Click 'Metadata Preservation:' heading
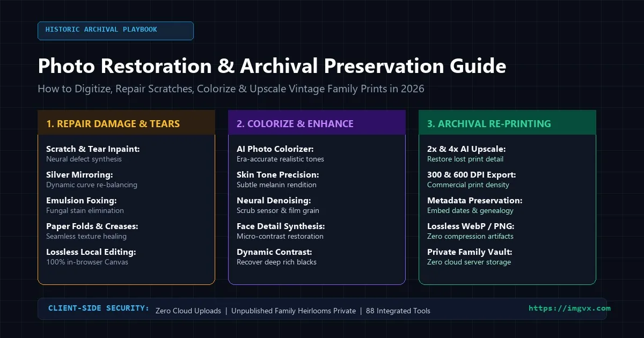The image size is (644, 338). point(475,201)
